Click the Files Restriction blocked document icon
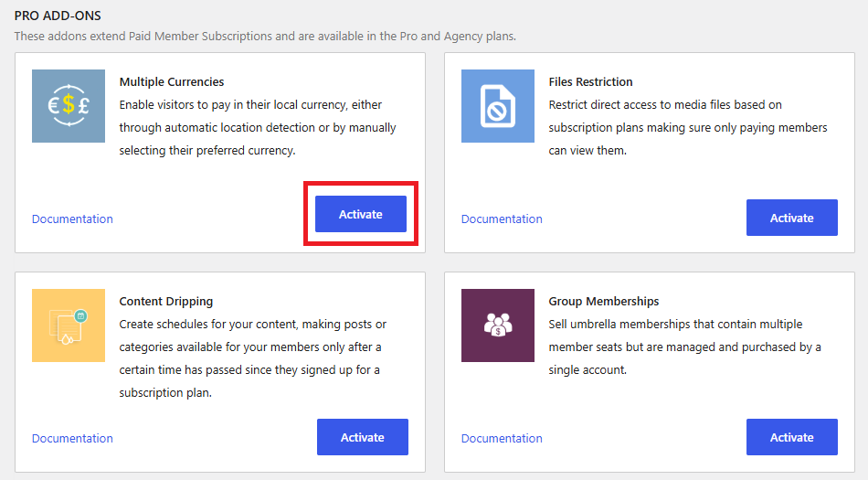The width and height of the screenshot is (868, 480). tap(498, 106)
